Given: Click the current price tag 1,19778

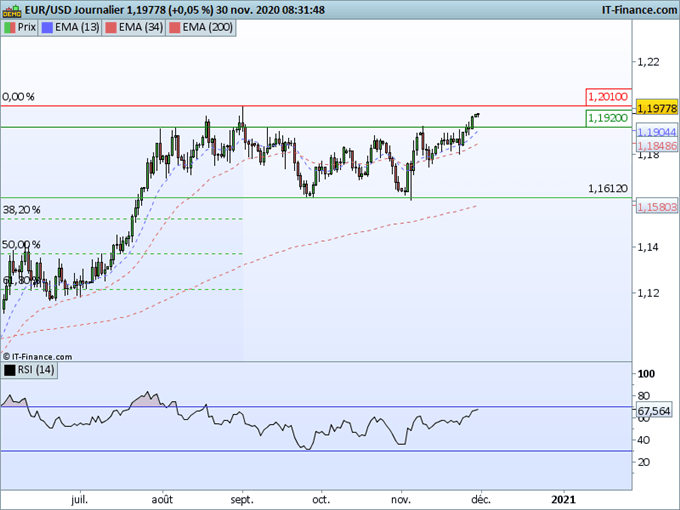Looking at the screenshot, I should 657,108.
